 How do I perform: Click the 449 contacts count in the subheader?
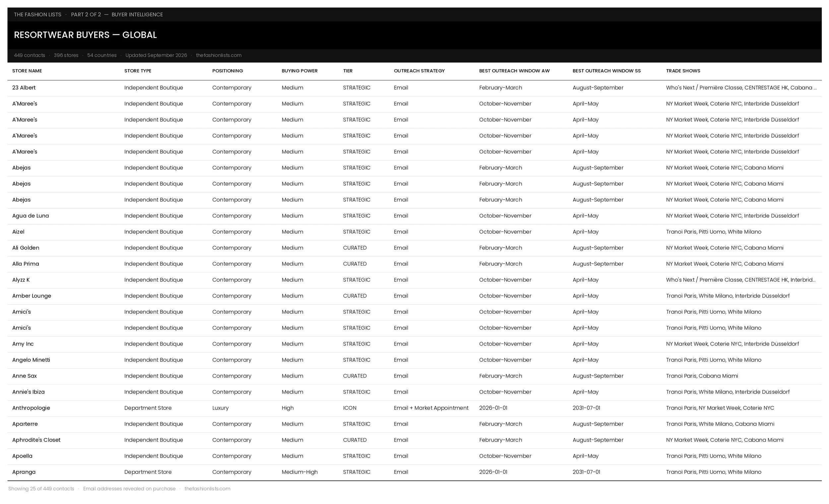click(29, 55)
